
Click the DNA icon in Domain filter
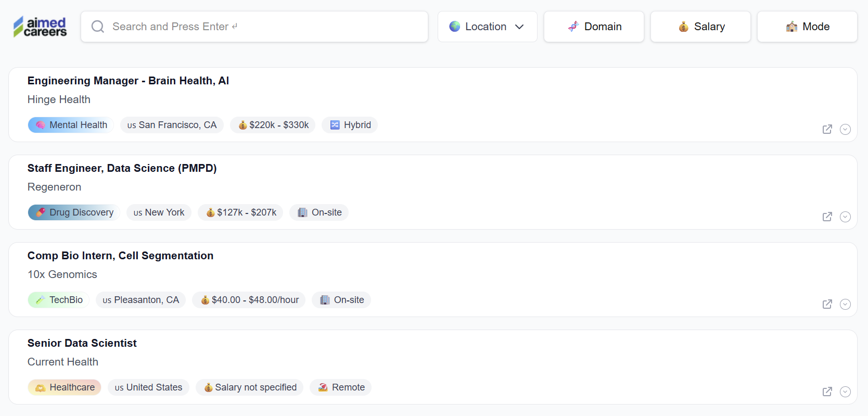tap(573, 27)
